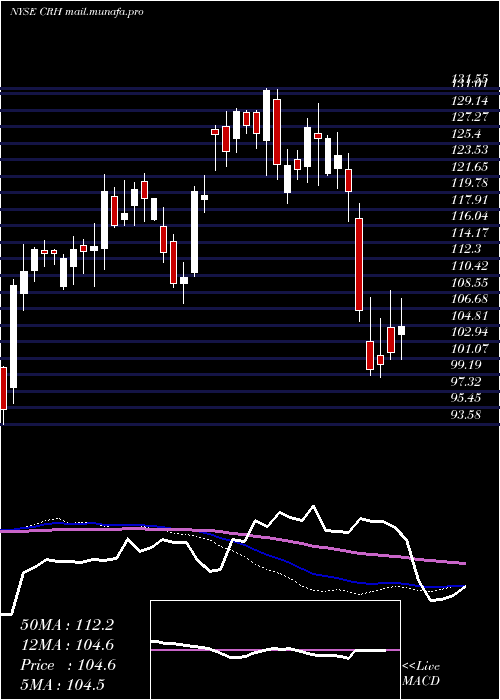Click the 116.04 price axis label
Screen dimensions: 500x700
[x=469, y=217]
